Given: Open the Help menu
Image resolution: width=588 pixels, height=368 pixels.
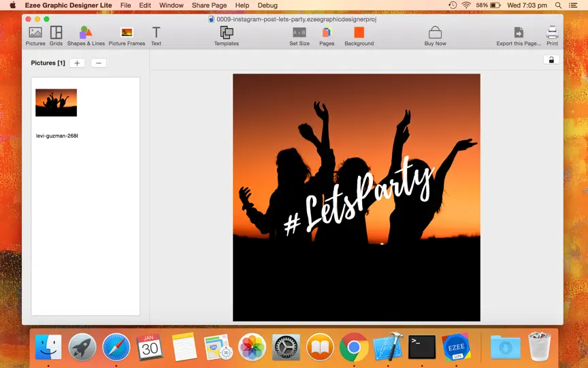Looking at the screenshot, I should click(x=242, y=5).
